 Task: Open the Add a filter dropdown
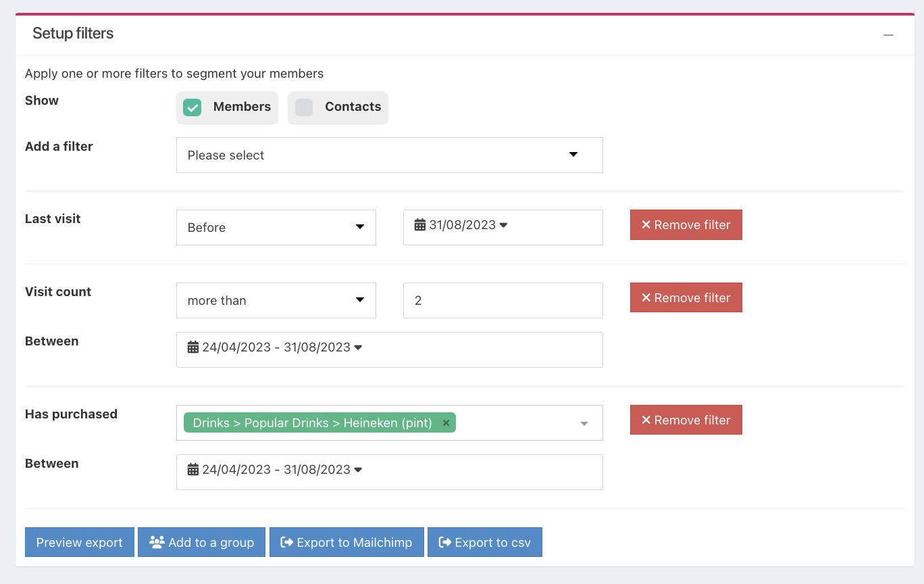coord(390,155)
